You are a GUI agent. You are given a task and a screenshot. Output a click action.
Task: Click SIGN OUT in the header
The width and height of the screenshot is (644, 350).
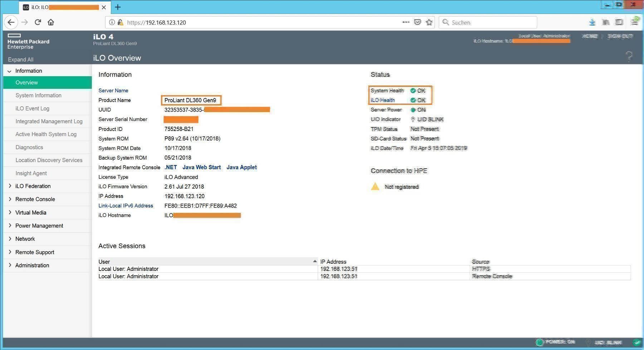pos(620,36)
